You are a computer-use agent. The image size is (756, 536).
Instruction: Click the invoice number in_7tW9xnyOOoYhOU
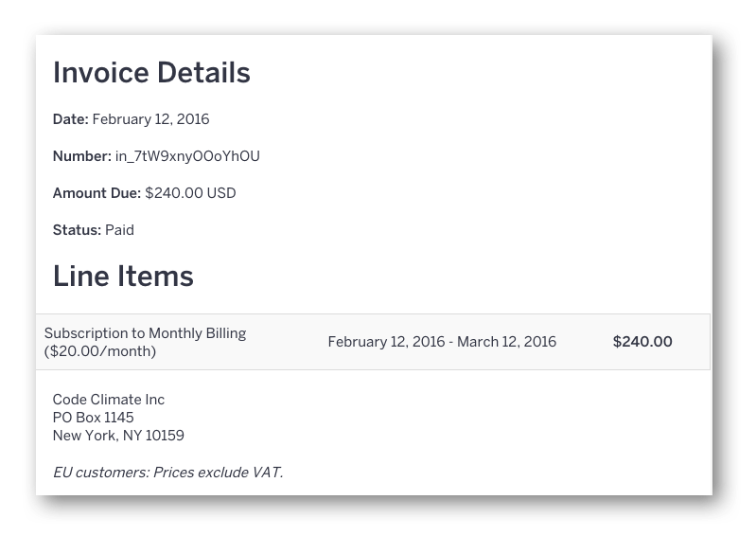pos(187,156)
